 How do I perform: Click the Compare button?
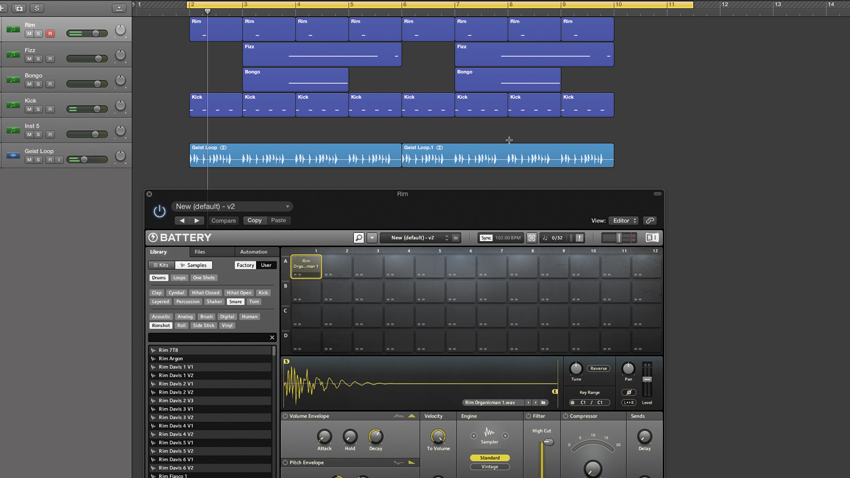click(223, 221)
